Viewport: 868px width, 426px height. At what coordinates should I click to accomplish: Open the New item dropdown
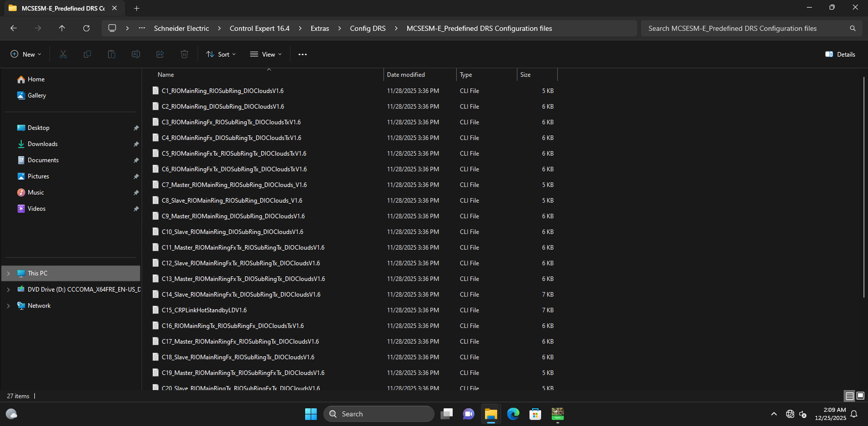pos(26,54)
